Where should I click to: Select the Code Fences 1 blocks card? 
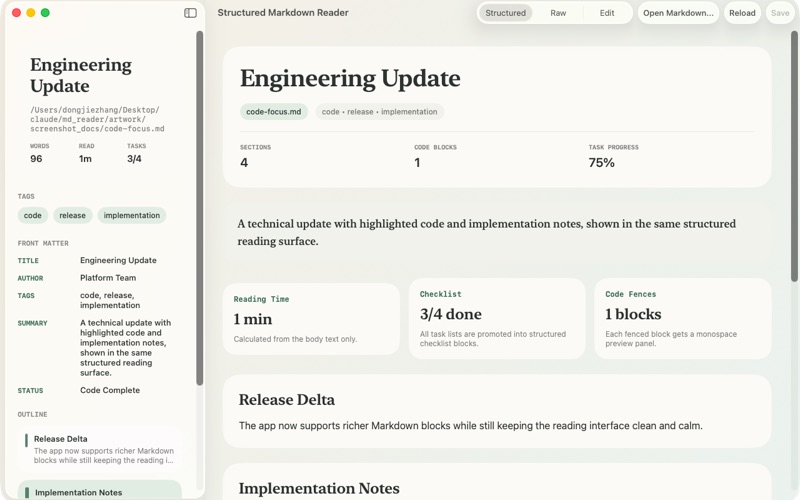click(x=683, y=318)
